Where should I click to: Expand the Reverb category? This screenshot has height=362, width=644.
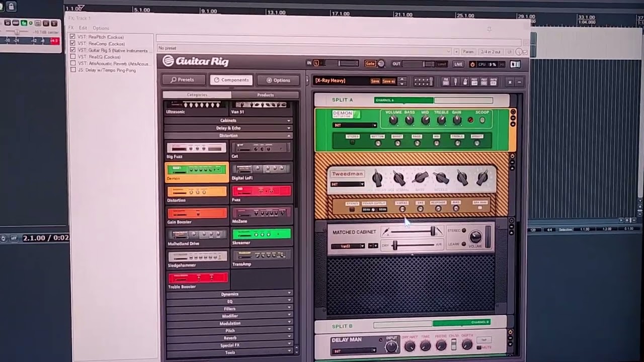pos(230,338)
